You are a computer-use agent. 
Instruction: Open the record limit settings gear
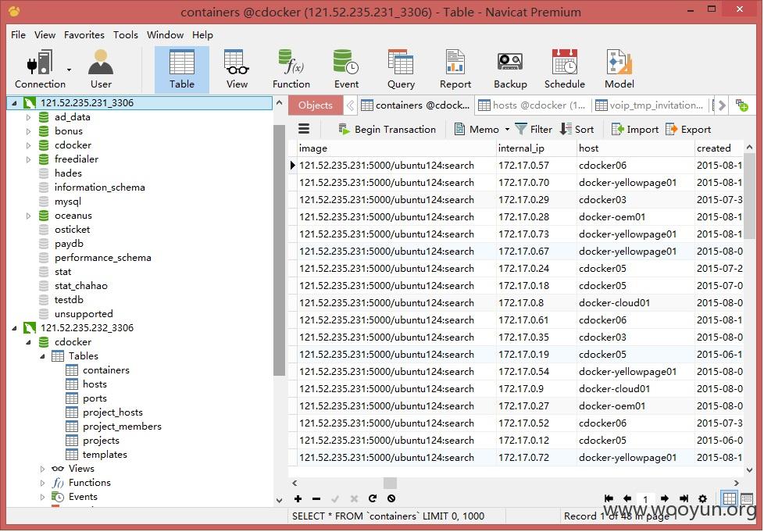(702, 498)
